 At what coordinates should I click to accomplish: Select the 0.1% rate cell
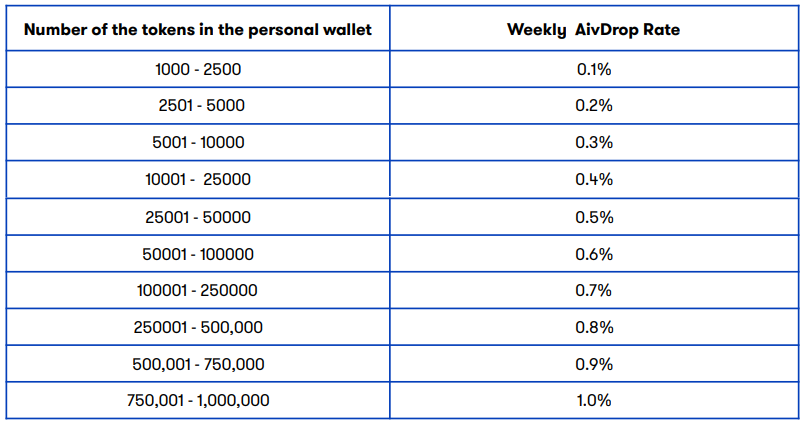coord(594,69)
